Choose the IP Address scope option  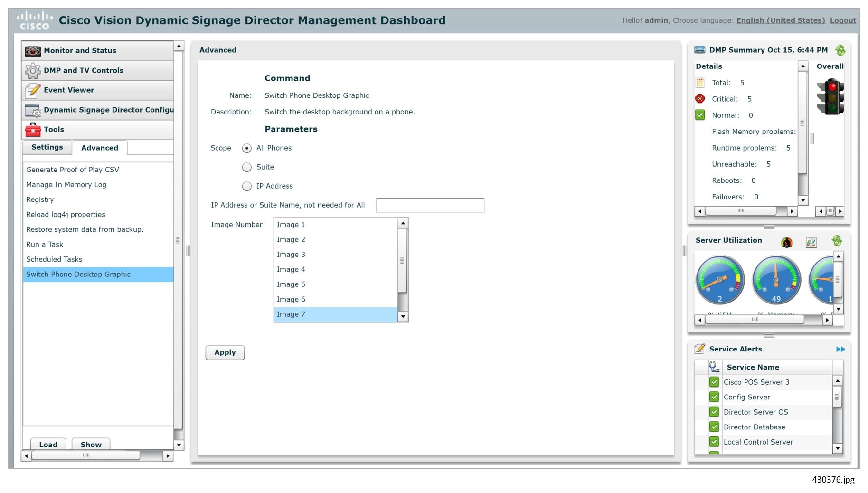pyautogui.click(x=246, y=186)
